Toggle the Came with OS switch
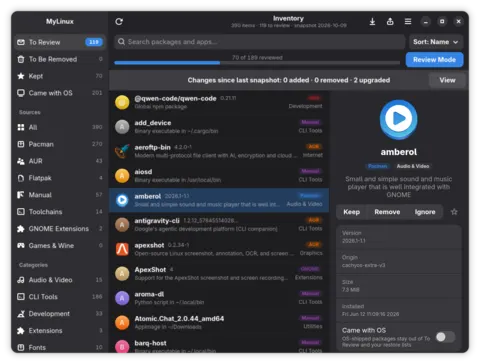 point(445,337)
